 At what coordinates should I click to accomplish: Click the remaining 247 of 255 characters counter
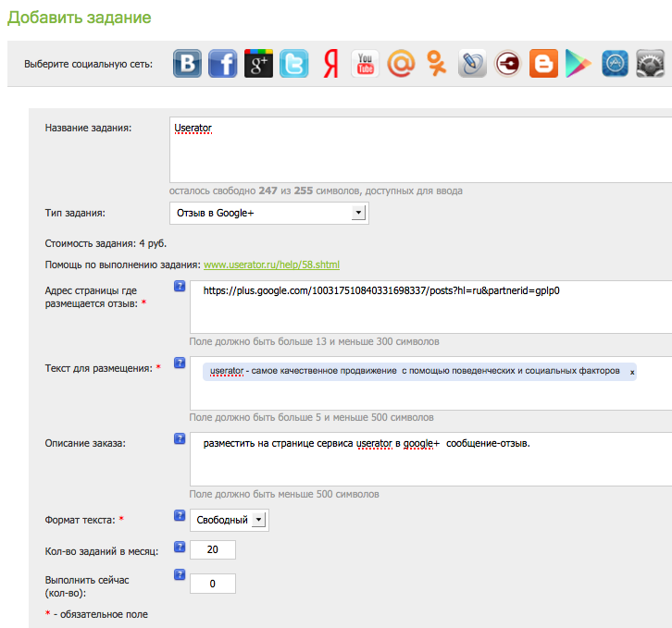tap(316, 191)
